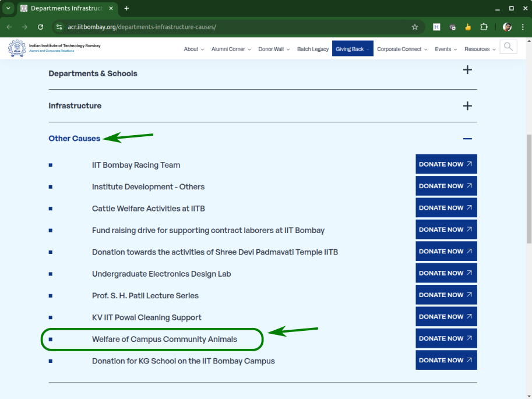Open the browser Extensions puzzle icon

click(484, 27)
